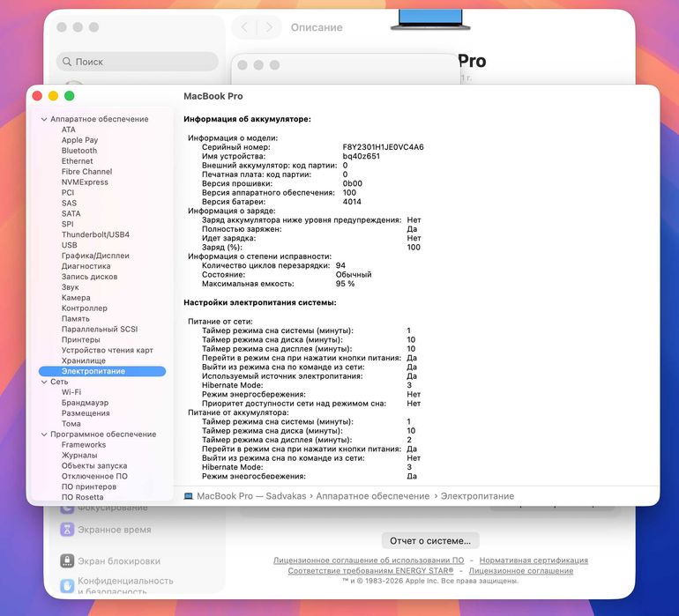Select Bluetooth in the sidebar

79,151
